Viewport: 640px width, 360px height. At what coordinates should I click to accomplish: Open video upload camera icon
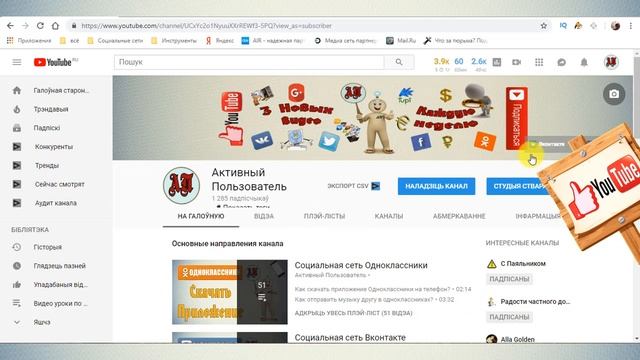pos(517,62)
